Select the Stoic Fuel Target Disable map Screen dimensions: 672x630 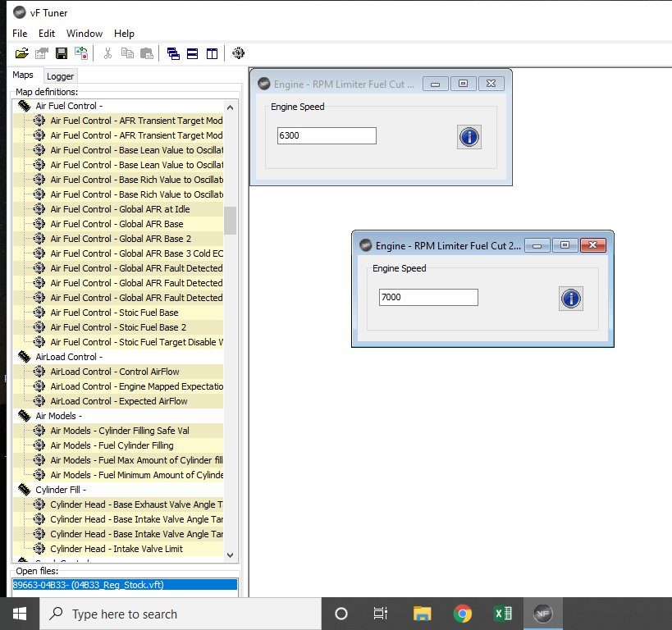pyautogui.click(x=137, y=342)
